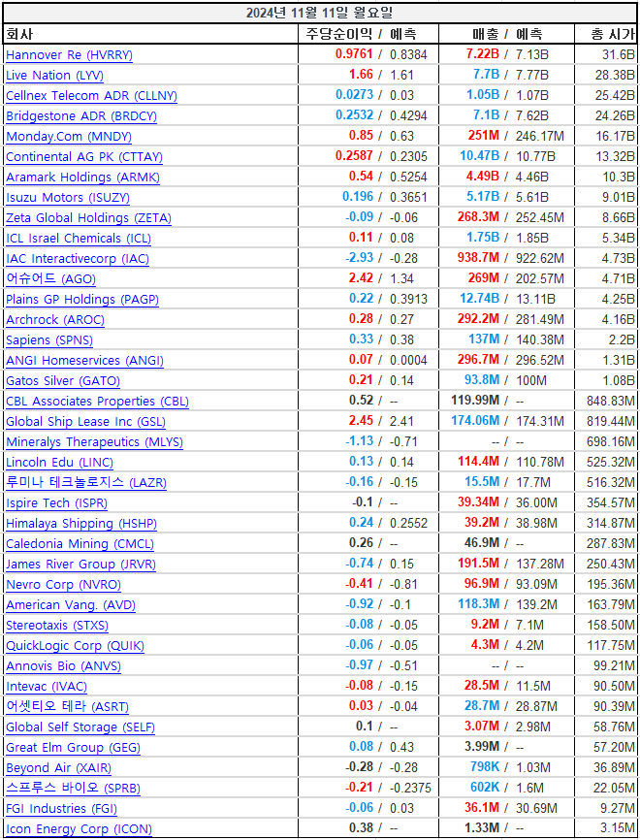Open the 스프루스 바이오 (SPRB) link
The height and width of the screenshot is (840, 640).
pyautogui.click(x=74, y=788)
